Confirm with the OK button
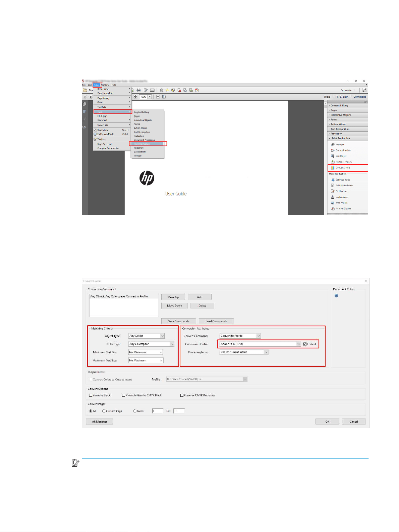399x532 pixels. (x=327, y=422)
